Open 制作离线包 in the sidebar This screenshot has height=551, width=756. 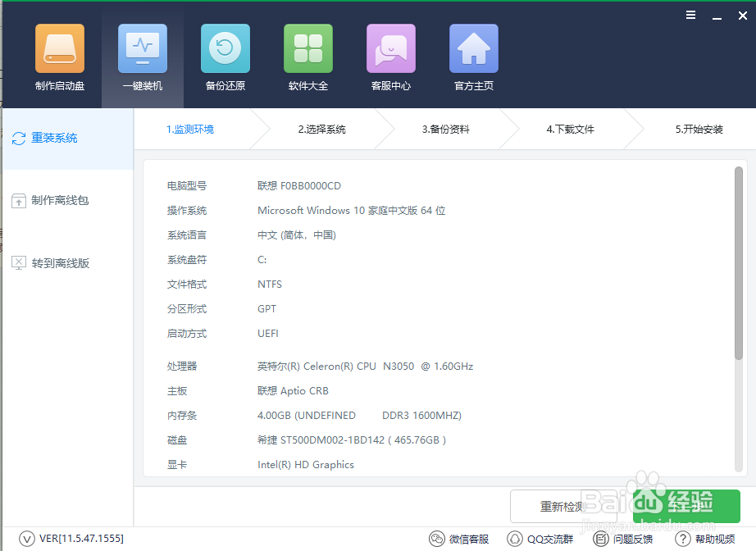(49, 200)
